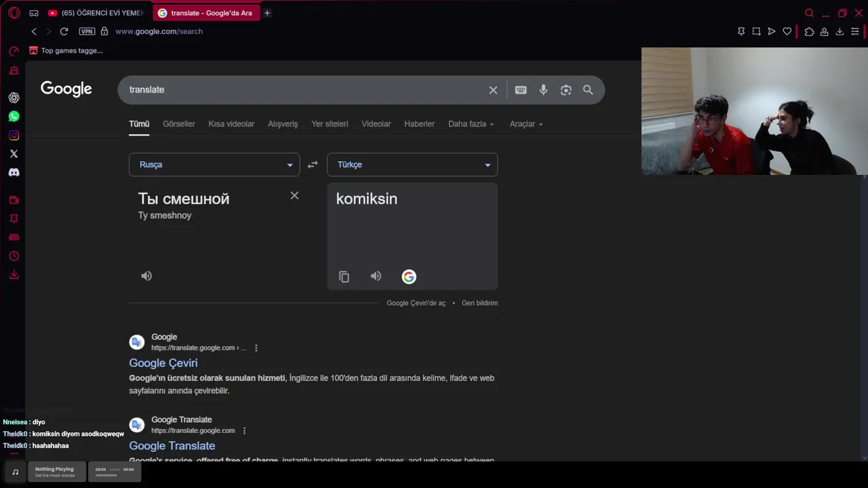Image resolution: width=868 pixels, height=488 pixels.
Task: Switch to Alışveriş tab
Action: (283, 124)
